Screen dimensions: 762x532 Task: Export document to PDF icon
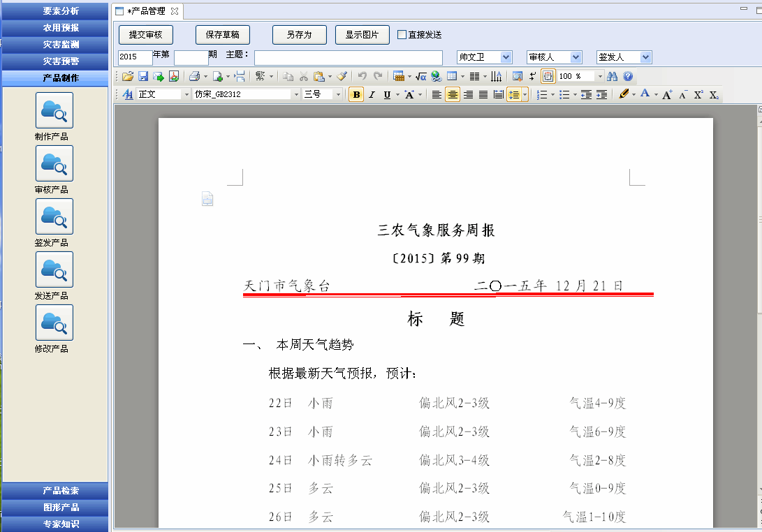click(x=173, y=76)
